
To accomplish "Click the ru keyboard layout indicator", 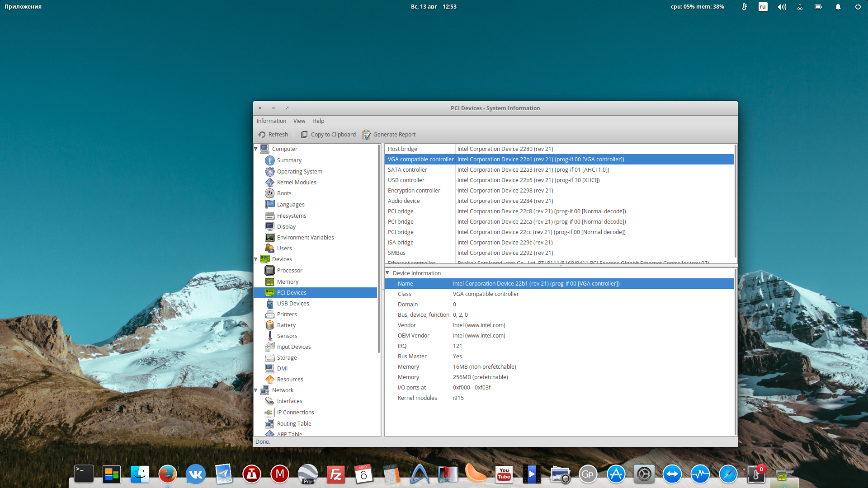I will [x=763, y=7].
